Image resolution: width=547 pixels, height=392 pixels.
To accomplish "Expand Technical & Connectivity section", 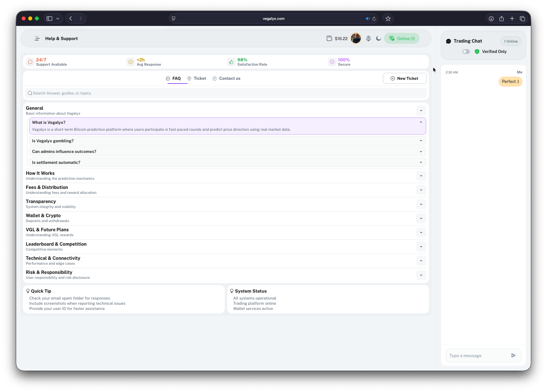I will point(421,261).
